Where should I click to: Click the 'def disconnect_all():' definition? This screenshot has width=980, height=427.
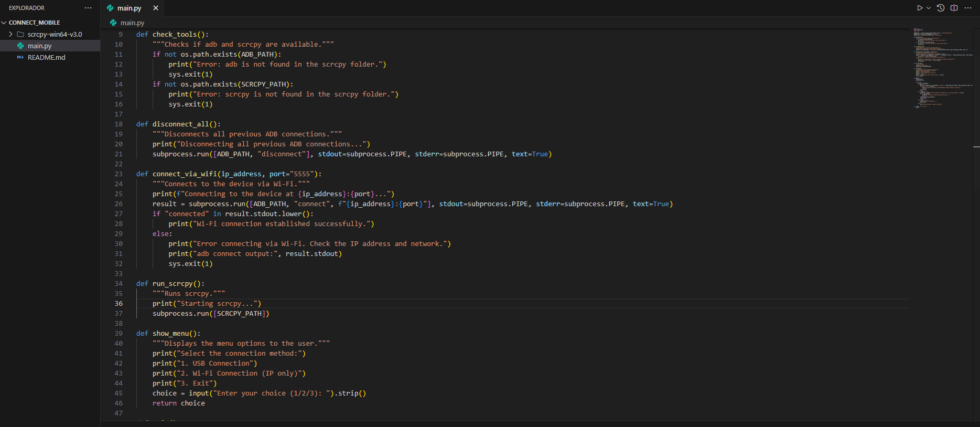click(x=178, y=124)
